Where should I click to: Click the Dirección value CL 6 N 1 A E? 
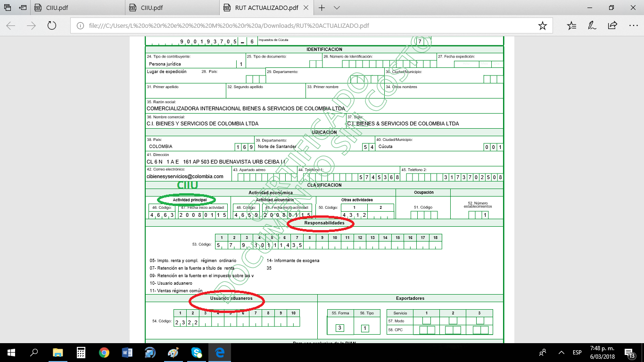[216, 162]
